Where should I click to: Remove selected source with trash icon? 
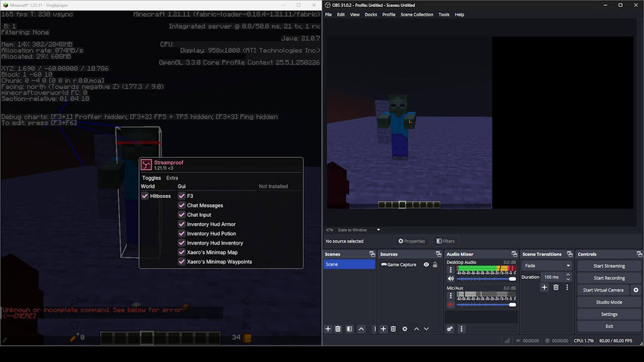click(x=393, y=329)
